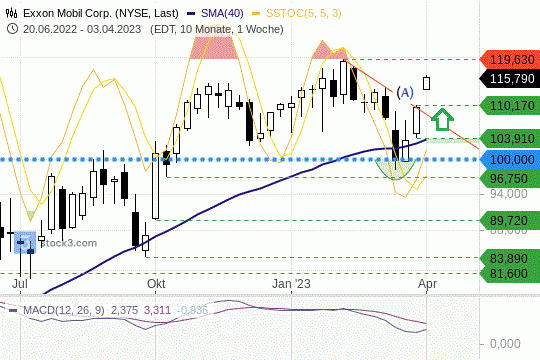Click the stock3.com watermark

tap(69, 243)
